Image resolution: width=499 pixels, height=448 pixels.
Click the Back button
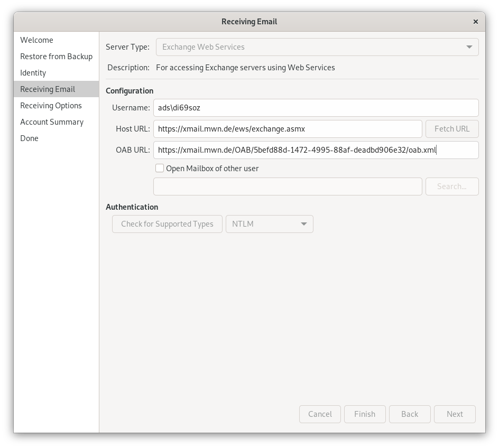[x=410, y=414]
